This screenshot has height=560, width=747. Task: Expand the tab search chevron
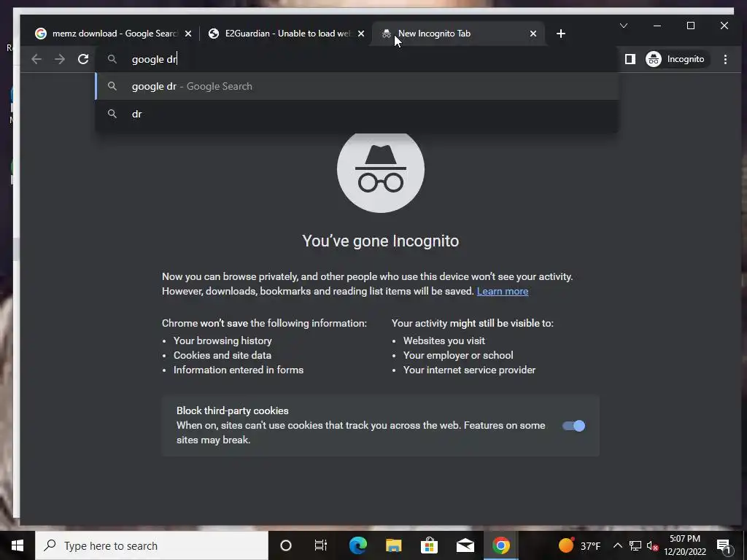click(x=623, y=26)
